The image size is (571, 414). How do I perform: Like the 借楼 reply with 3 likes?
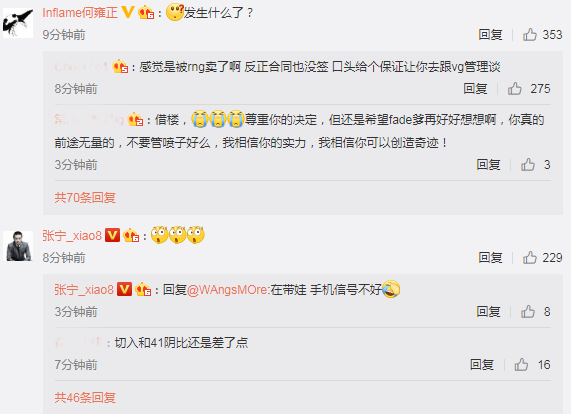(x=528, y=165)
